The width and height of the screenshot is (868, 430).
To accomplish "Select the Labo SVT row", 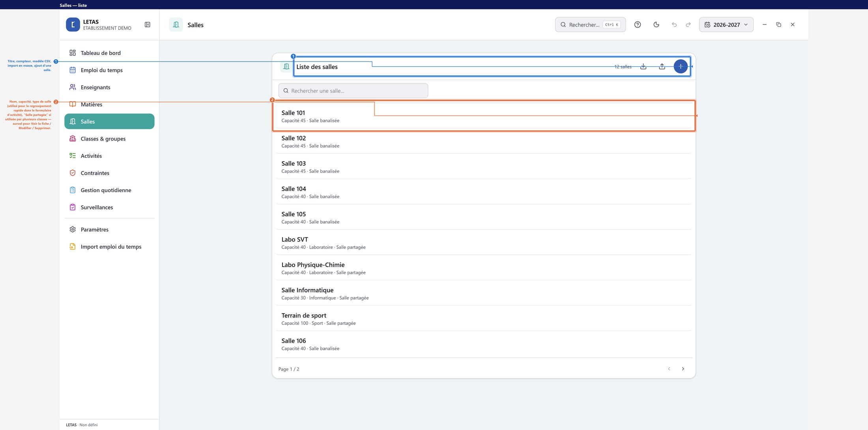I will [484, 243].
